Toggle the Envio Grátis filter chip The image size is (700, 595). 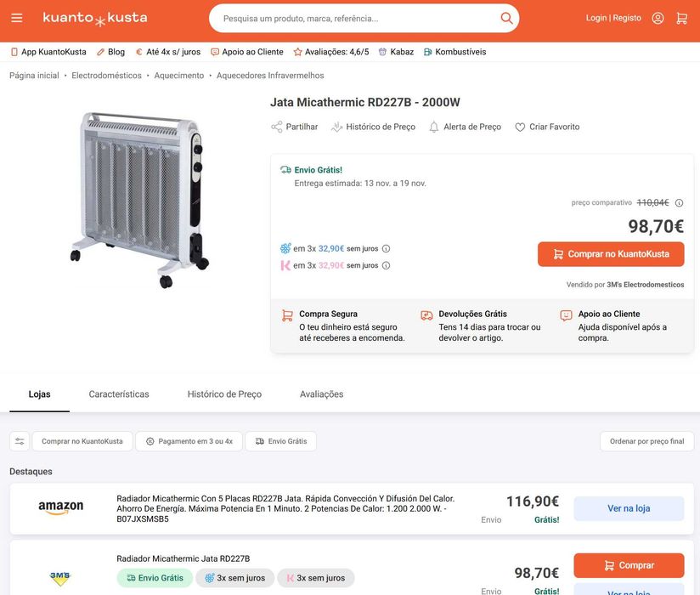(x=281, y=441)
